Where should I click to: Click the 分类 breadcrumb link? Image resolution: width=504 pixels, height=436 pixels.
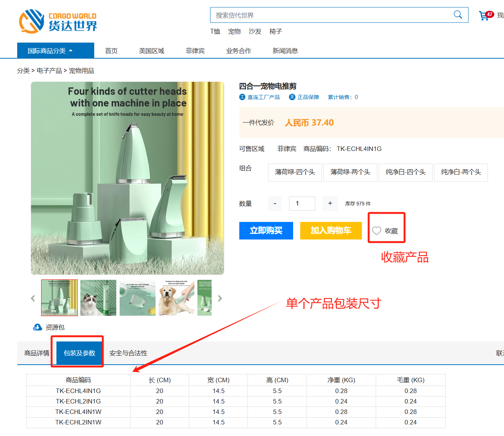(23, 71)
